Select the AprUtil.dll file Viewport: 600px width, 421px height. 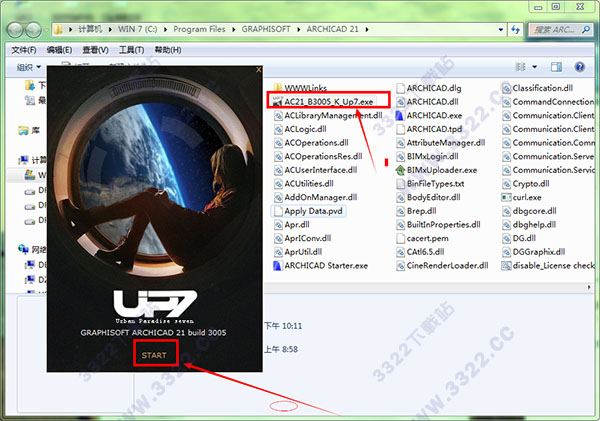point(298,252)
